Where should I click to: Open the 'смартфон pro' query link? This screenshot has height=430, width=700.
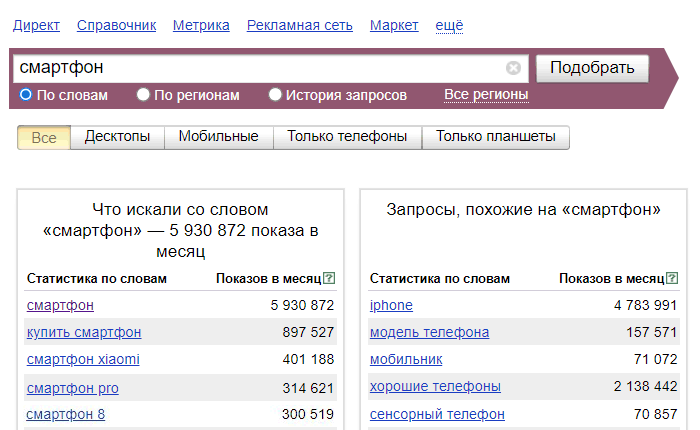coord(73,388)
